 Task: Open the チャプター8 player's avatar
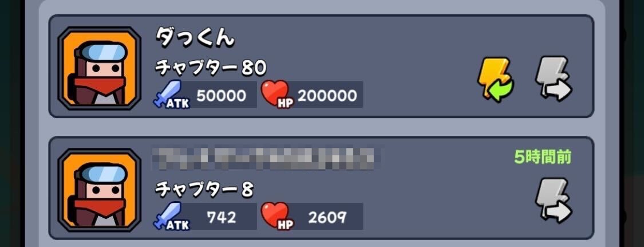pos(100,190)
